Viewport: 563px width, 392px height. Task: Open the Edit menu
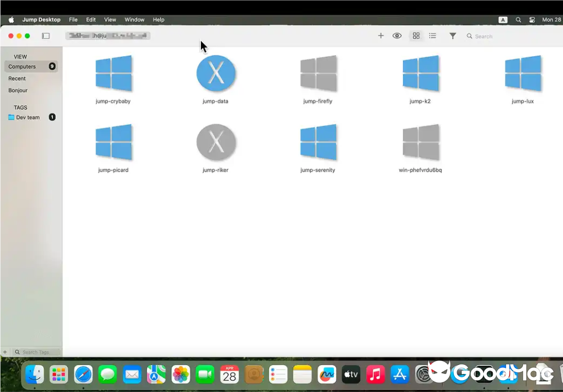point(91,20)
